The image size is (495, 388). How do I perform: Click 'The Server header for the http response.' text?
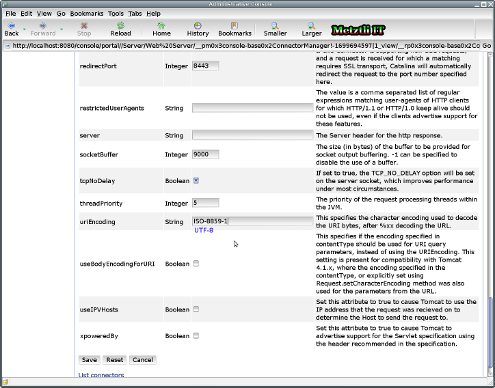379,135
